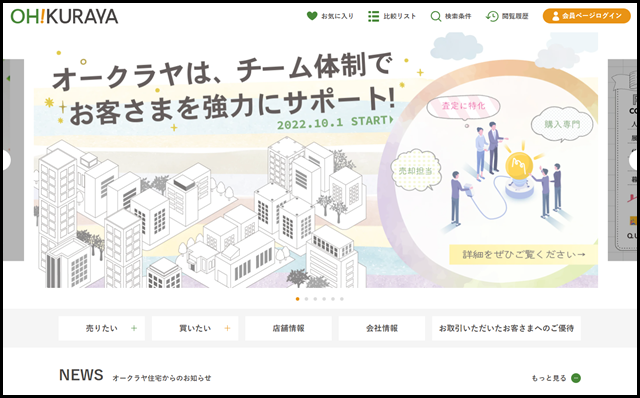Expand 買いたい using orange plus
This screenshot has width=640, height=398.
[x=227, y=328]
